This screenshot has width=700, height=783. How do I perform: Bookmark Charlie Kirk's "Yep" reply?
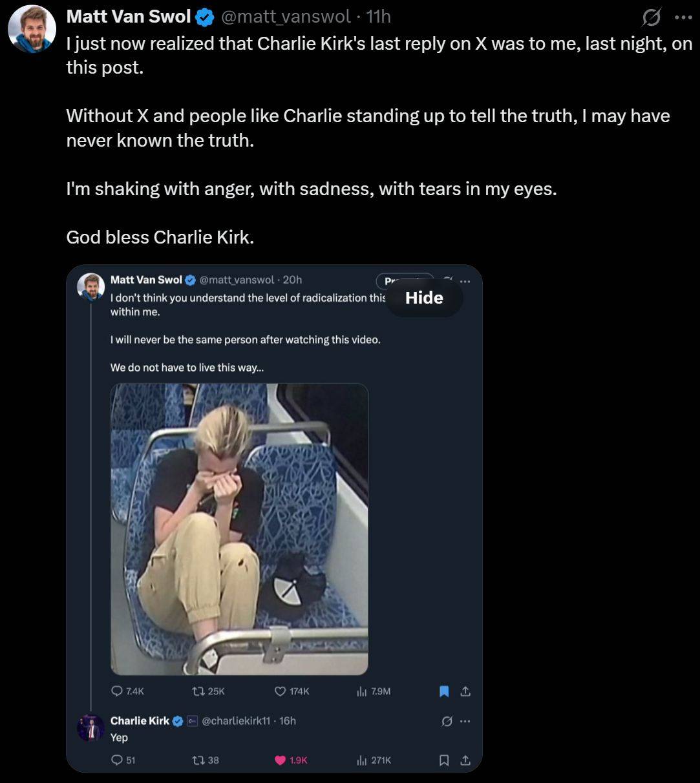click(x=444, y=760)
